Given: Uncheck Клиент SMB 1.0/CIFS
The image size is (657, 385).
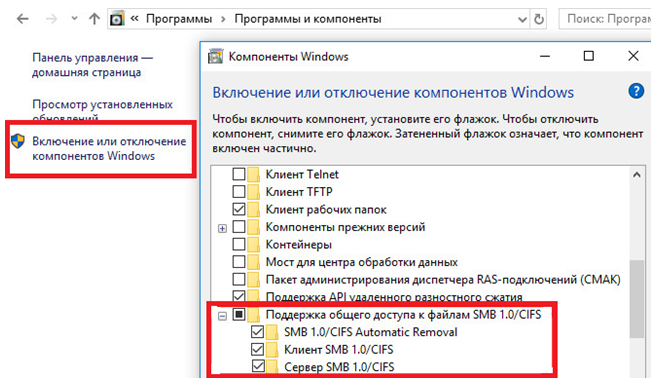Looking at the screenshot, I should [x=257, y=349].
